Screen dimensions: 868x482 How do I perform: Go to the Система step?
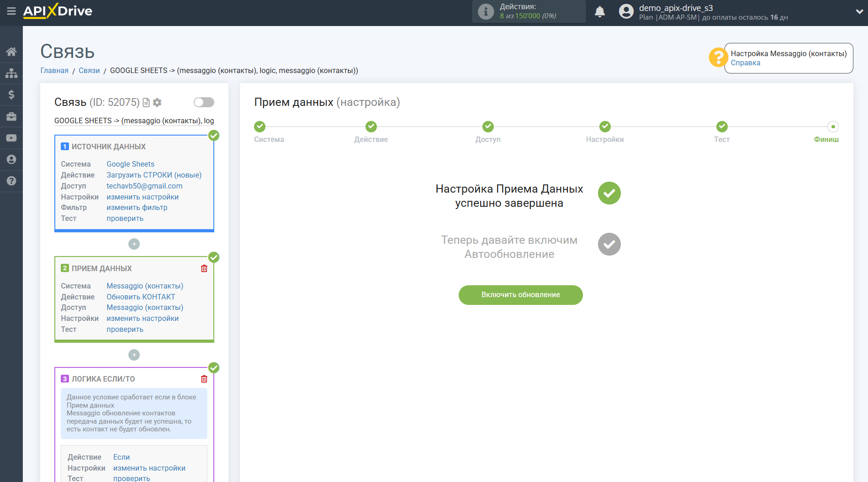pos(260,127)
